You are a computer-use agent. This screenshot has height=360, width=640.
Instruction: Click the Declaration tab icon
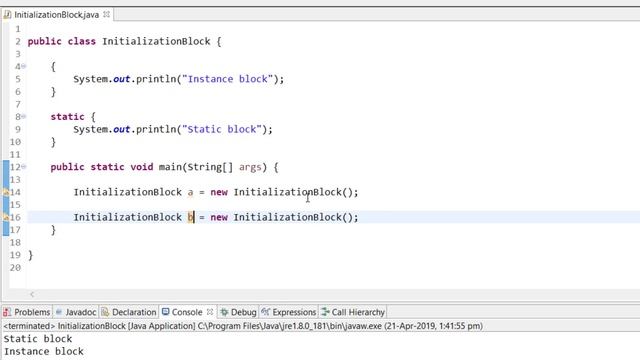click(105, 312)
